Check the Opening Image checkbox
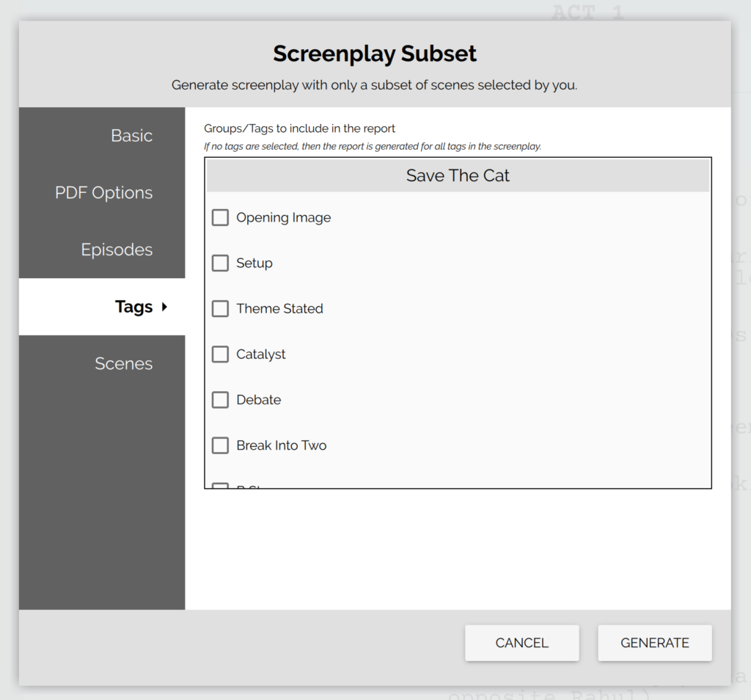 click(220, 218)
